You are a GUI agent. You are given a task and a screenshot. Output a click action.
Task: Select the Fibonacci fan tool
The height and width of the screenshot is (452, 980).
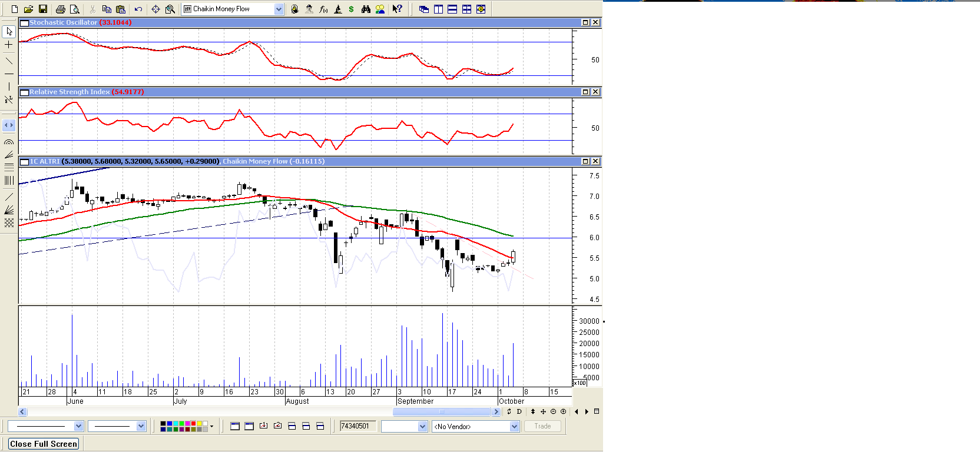(9, 154)
